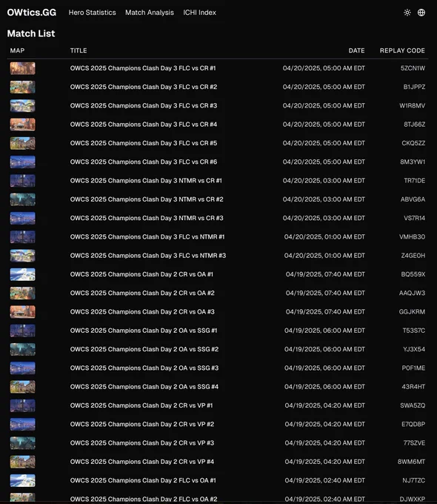437x504 pixels.
Task: Open map thumbnail for FLC vs NTMR #3
Action: 22,256
